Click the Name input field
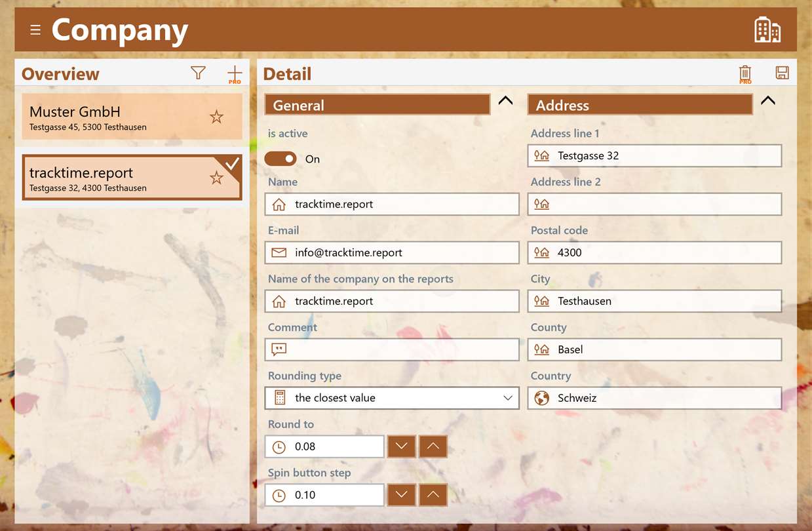 tap(392, 204)
